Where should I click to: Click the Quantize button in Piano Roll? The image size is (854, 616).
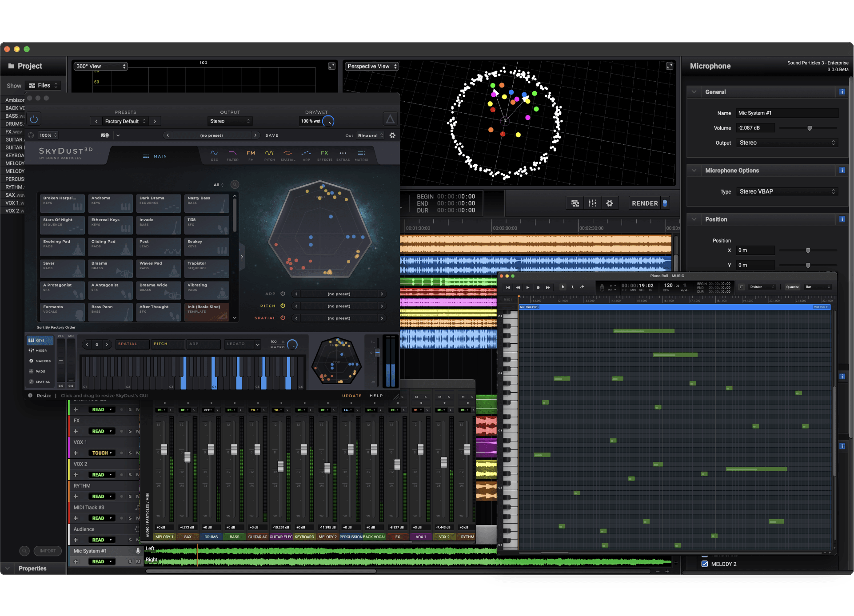[792, 287]
